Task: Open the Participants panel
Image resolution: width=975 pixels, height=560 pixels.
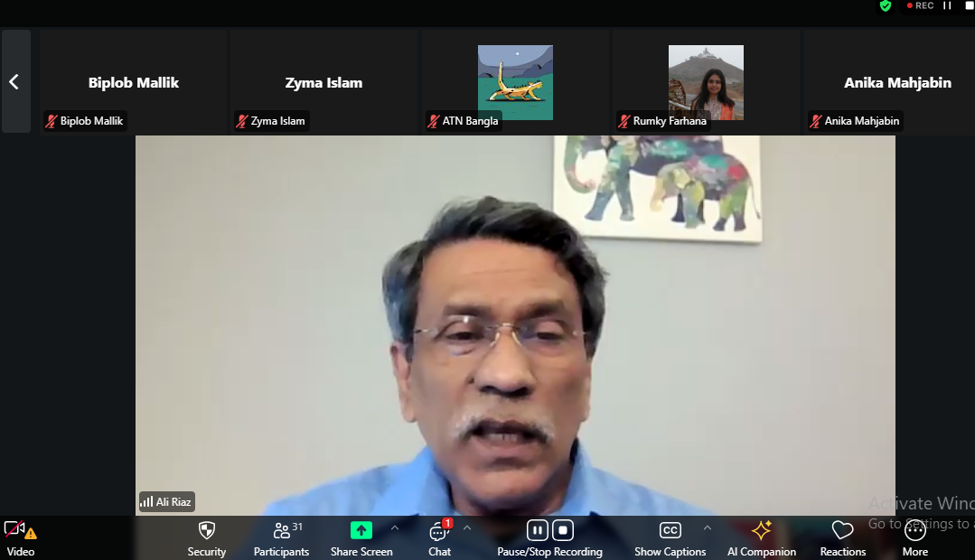Action: (281, 538)
